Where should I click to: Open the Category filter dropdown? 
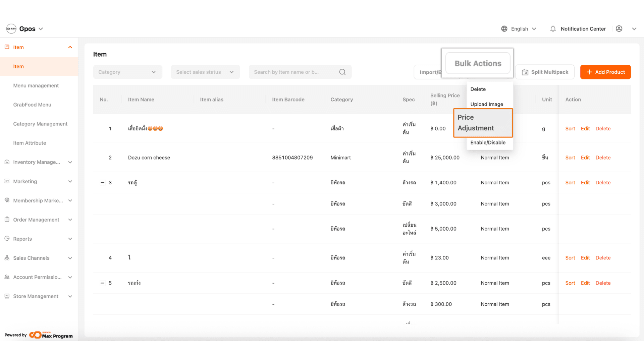[x=127, y=72]
